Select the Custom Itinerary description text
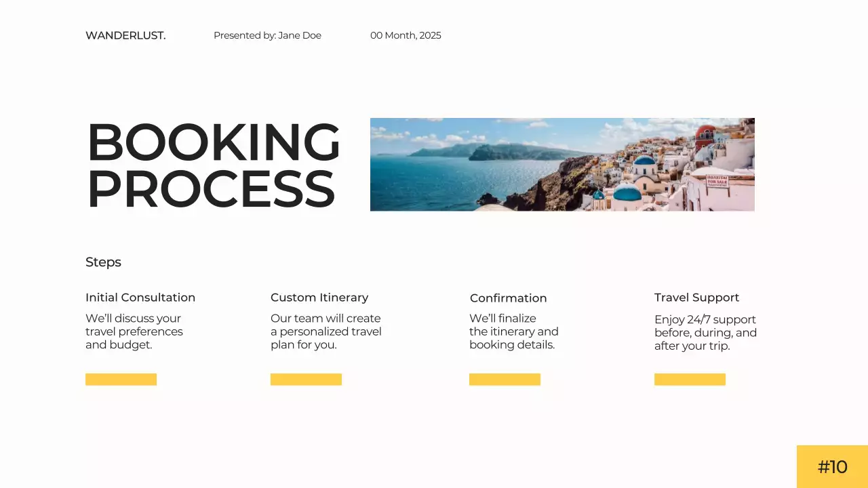This screenshot has width=868, height=488. pos(326,331)
